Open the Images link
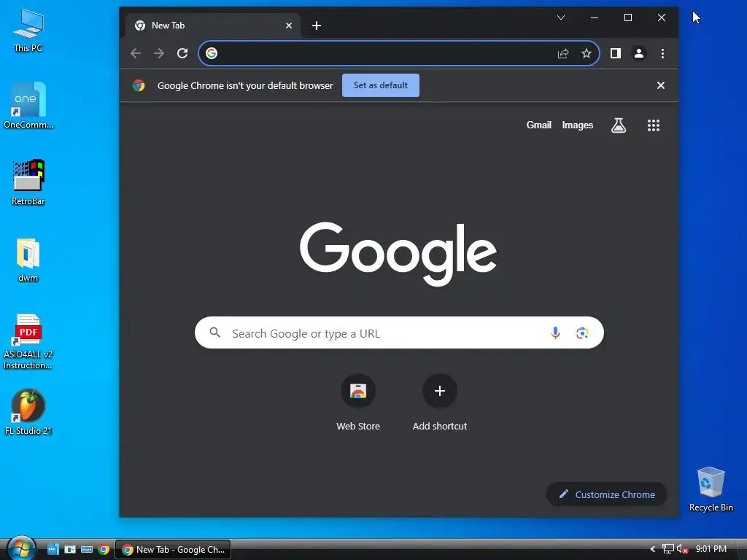 578,125
